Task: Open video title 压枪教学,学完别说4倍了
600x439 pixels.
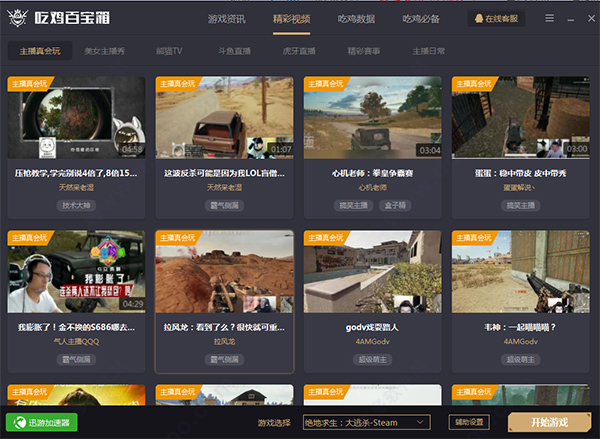Action: [76, 173]
